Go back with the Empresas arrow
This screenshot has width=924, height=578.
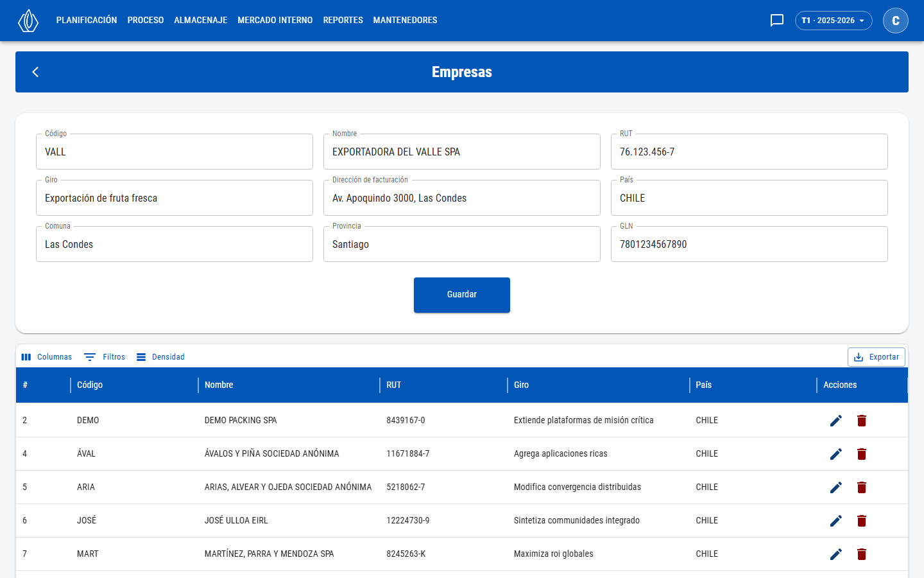click(36, 72)
